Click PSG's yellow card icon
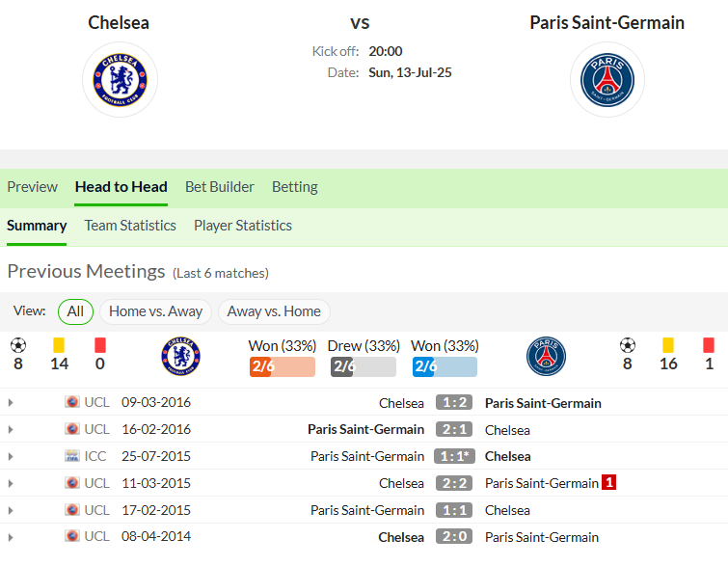The height and width of the screenshot is (566, 728). [668, 345]
